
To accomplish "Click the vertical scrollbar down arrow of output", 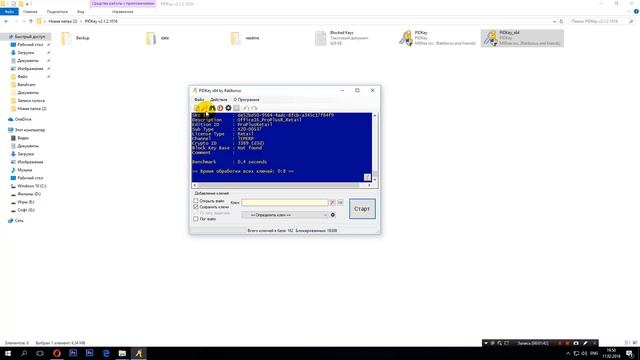I will coord(375,180).
